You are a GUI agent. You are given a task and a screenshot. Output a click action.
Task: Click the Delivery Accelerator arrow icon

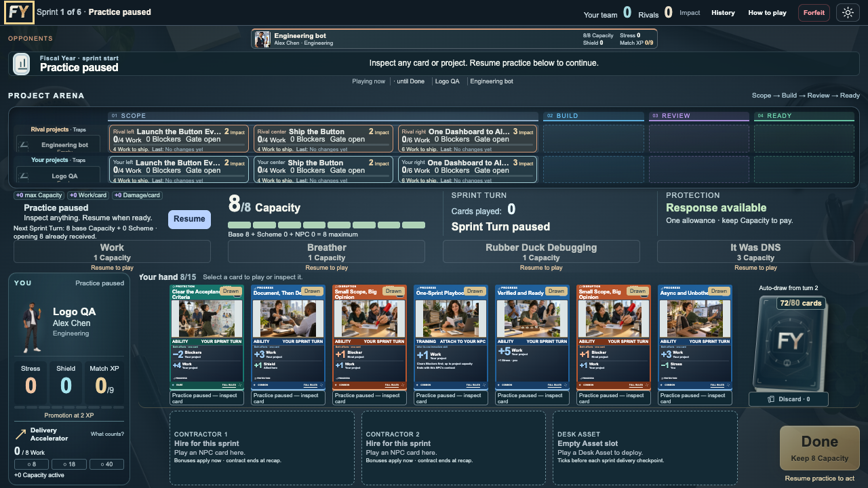pyautogui.click(x=20, y=434)
